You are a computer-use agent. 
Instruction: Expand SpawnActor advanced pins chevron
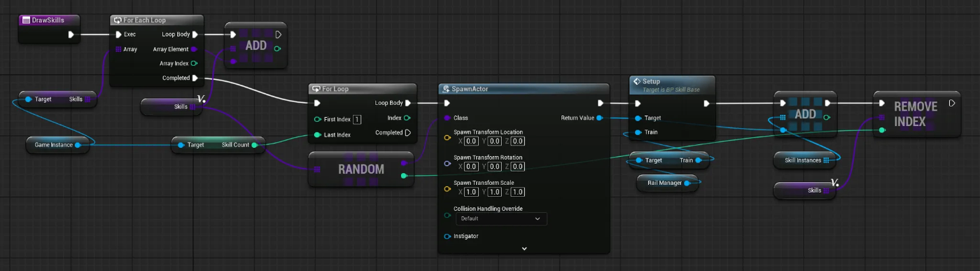pos(524,248)
